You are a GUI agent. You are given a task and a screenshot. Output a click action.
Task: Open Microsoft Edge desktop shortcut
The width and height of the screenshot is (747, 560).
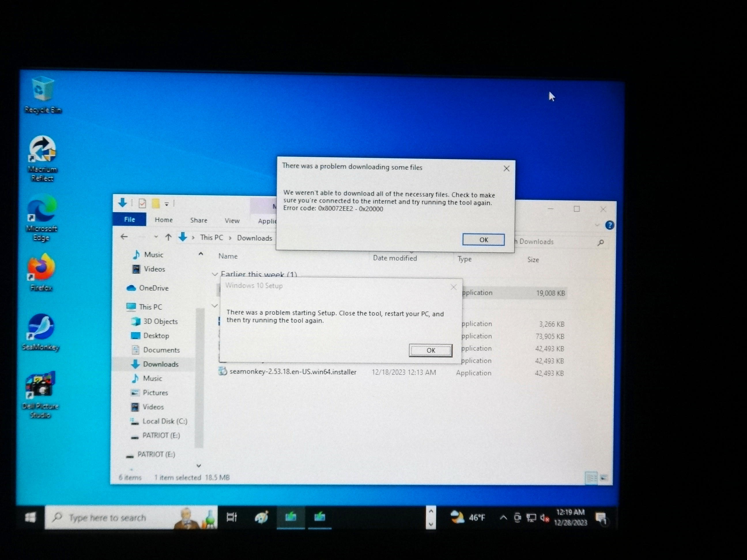41,218
